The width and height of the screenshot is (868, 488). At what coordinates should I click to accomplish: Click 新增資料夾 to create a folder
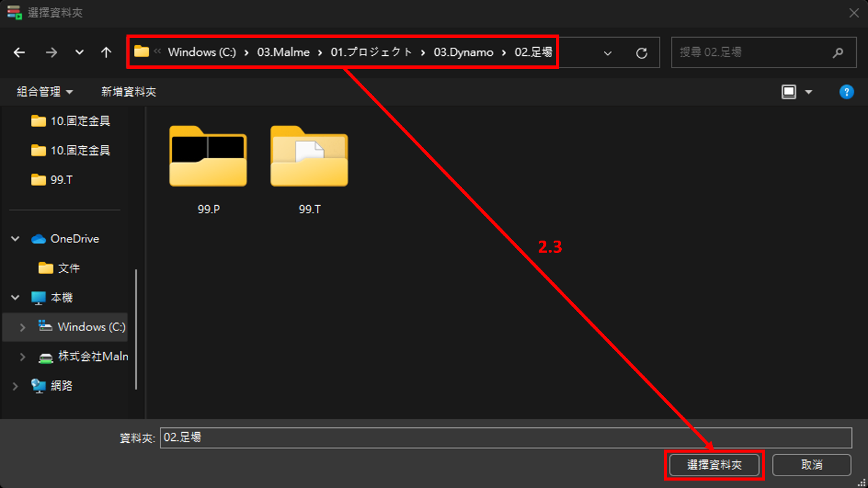[x=128, y=92]
